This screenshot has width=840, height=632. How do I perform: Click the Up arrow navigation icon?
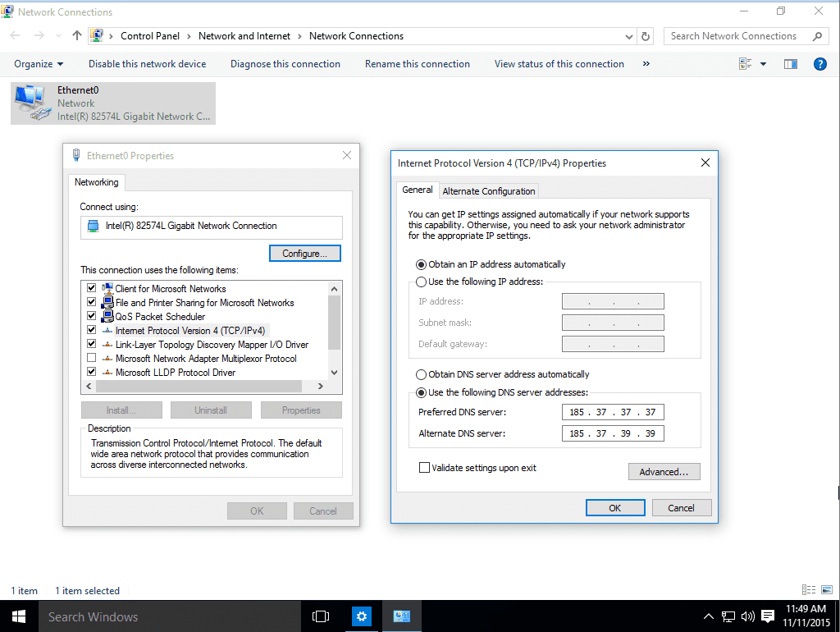coord(77,36)
